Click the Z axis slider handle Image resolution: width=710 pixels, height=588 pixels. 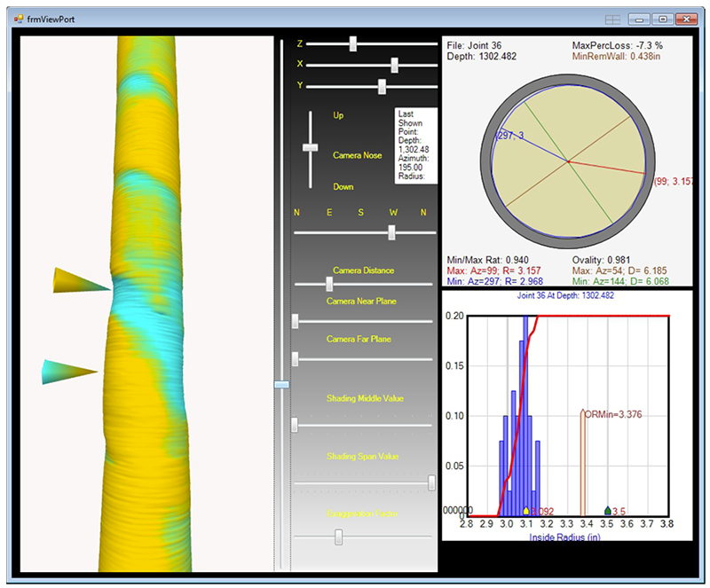click(x=353, y=44)
